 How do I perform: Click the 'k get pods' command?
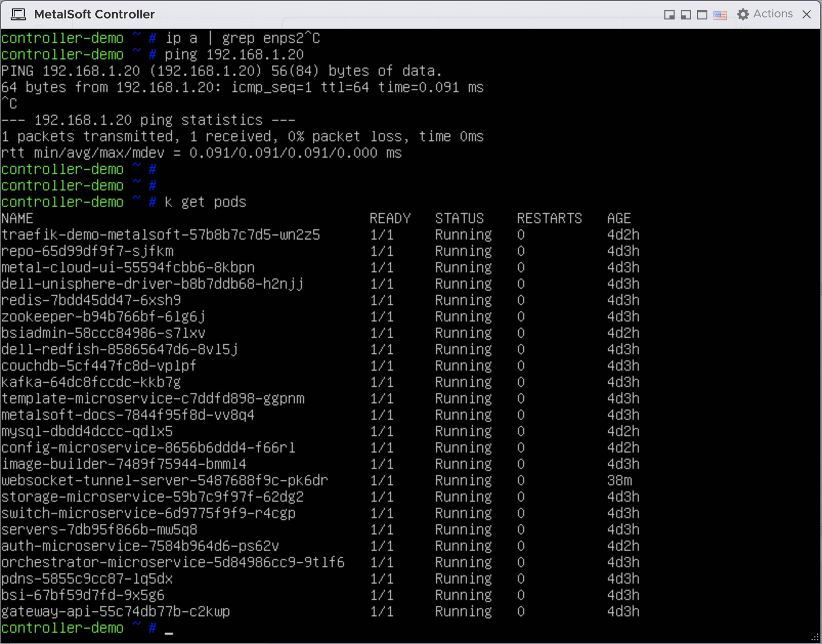pos(205,202)
